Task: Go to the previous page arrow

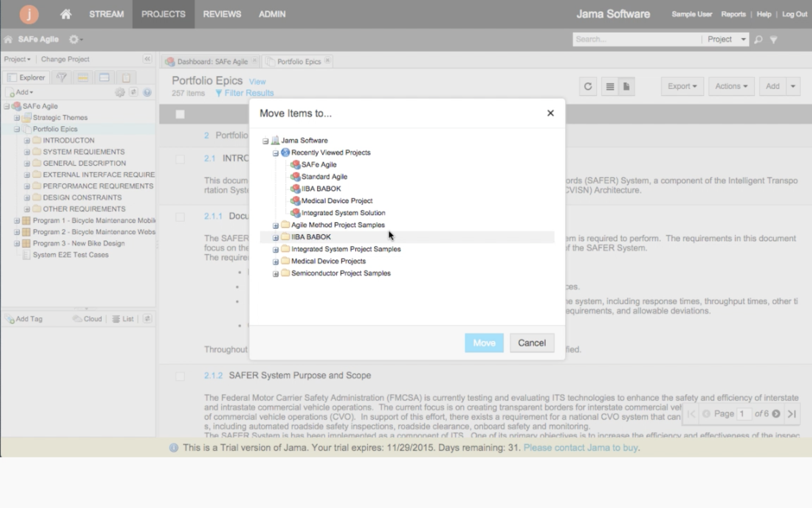Action: (x=706, y=414)
